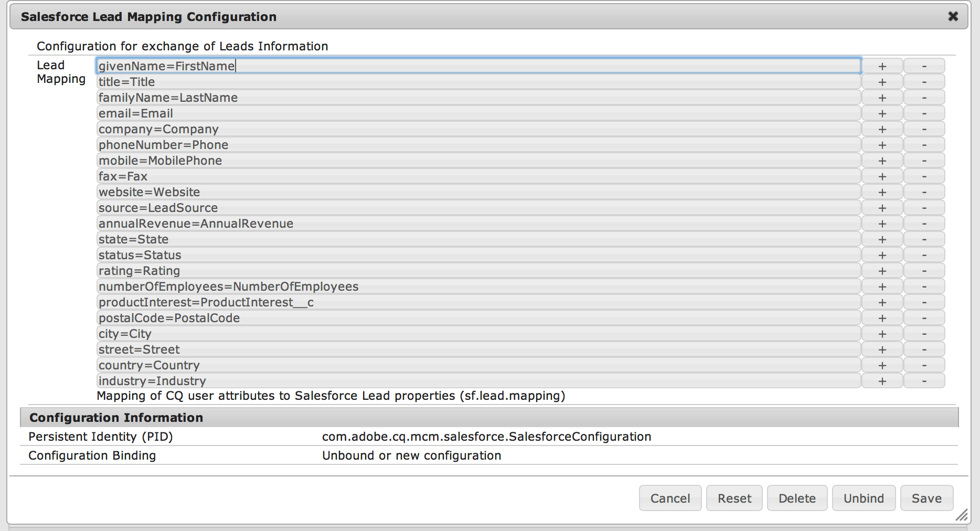Add a row after productInterest=ProductInterest__c
This screenshot has height=531, width=980.
[882, 302]
